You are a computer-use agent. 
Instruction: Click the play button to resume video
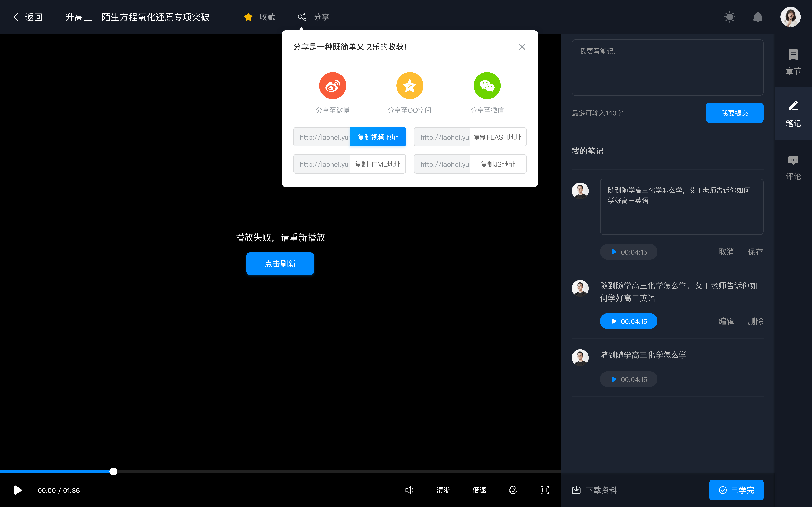click(x=17, y=490)
